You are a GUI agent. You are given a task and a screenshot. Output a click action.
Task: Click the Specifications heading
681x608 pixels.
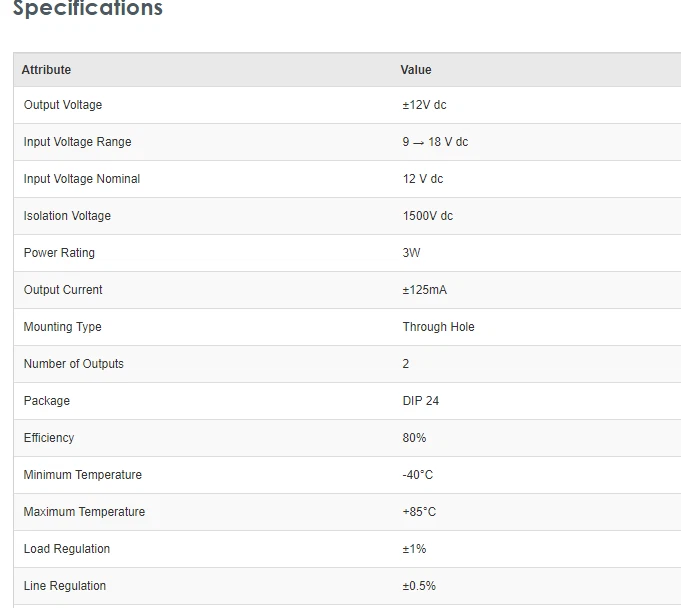[87, 9]
